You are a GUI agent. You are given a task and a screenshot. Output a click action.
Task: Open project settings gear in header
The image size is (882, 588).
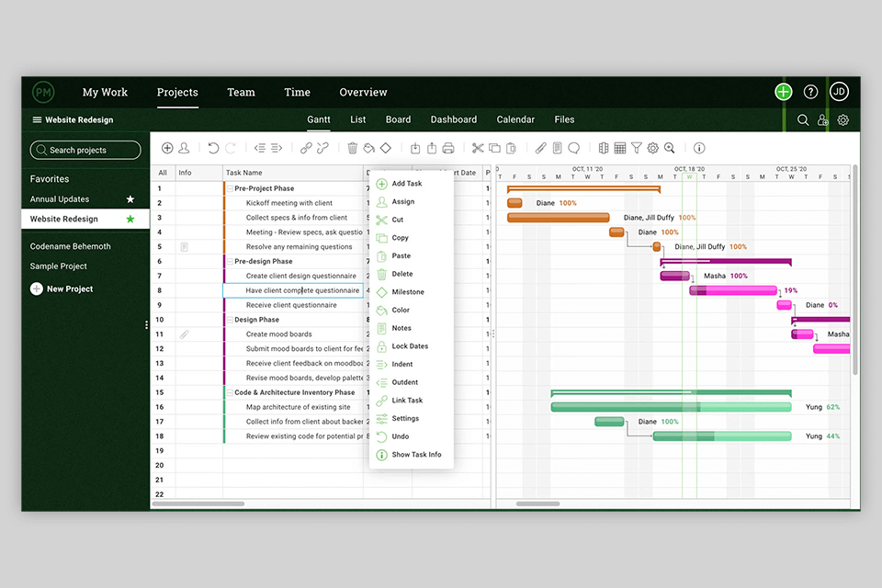coord(842,119)
